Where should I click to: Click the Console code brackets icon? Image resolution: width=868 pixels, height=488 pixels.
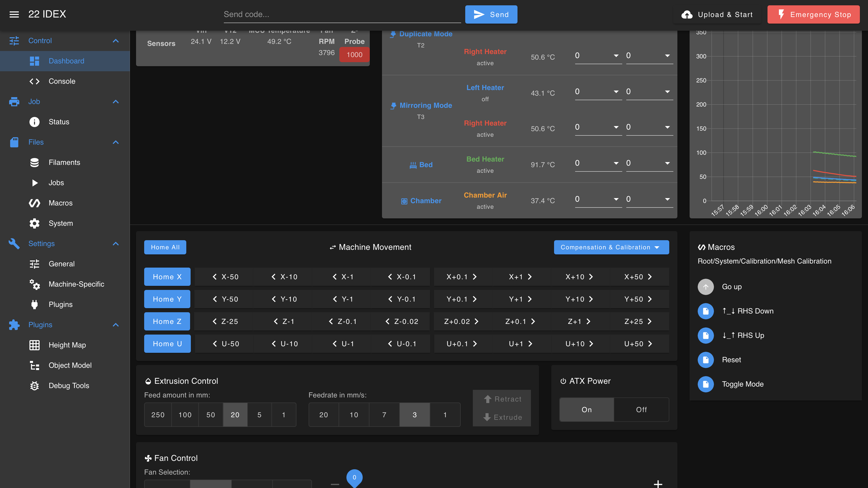(x=34, y=81)
